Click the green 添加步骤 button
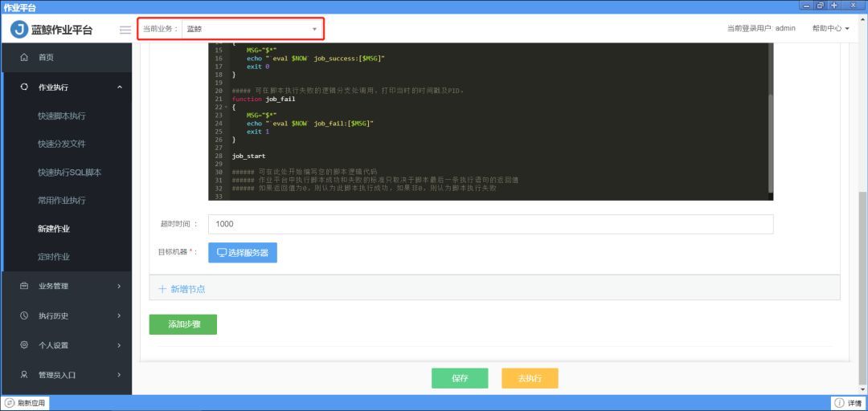This screenshot has width=868, height=411. (183, 325)
